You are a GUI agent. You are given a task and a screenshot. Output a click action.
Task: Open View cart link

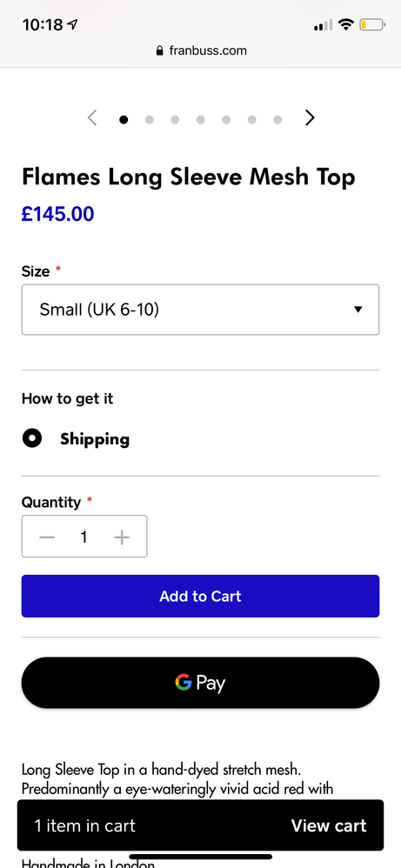329,826
